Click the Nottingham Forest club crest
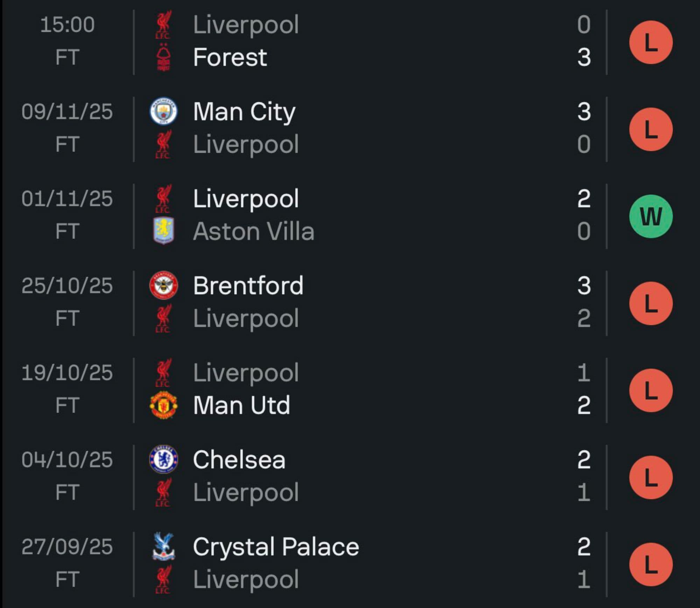This screenshot has height=608, width=700. [x=163, y=57]
